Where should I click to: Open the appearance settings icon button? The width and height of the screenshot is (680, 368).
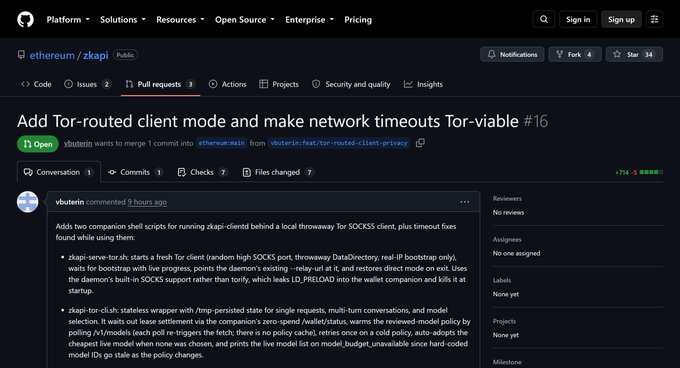point(654,20)
